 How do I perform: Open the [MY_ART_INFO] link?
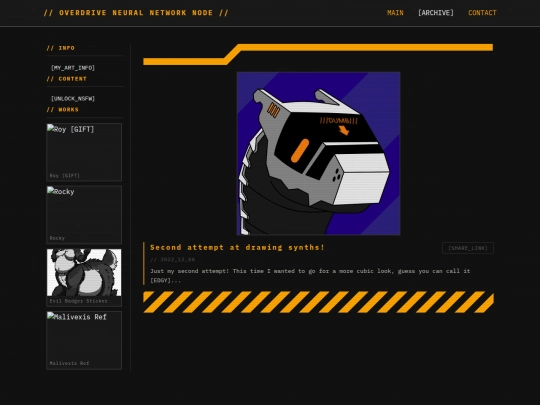(x=73, y=68)
